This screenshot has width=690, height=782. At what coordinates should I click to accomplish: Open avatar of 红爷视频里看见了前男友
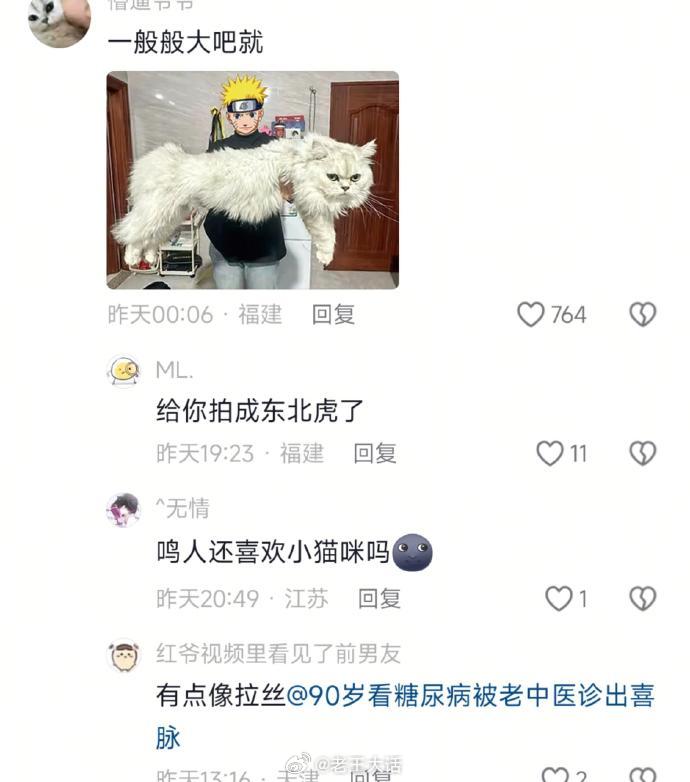coord(124,655)
